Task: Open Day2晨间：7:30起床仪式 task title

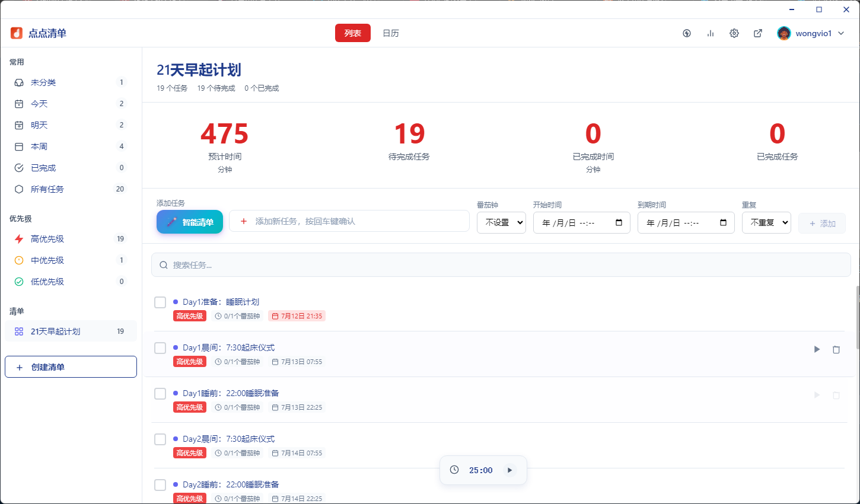Action: 229,439
